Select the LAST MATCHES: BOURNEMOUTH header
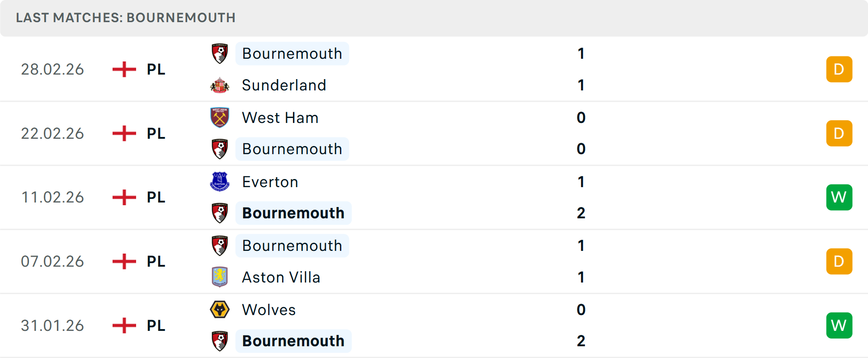This screenshot has width=868, height=358. tap(125, 18)
